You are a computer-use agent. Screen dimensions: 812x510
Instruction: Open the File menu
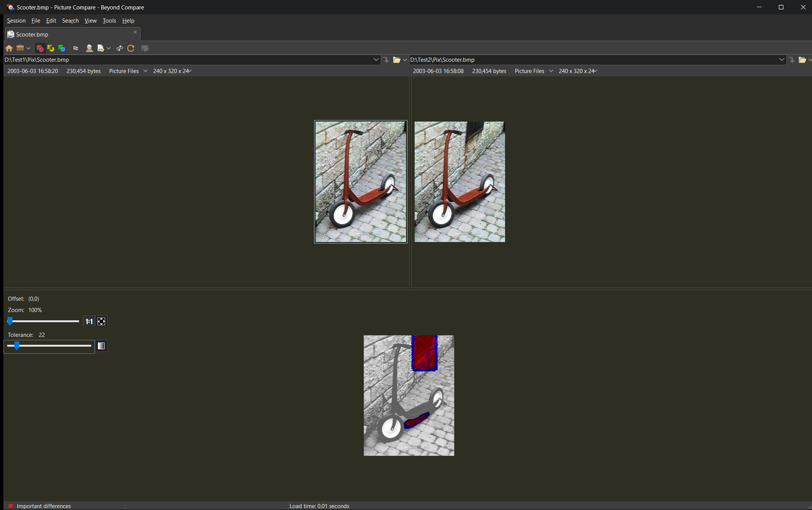click(x=36, y=21)
